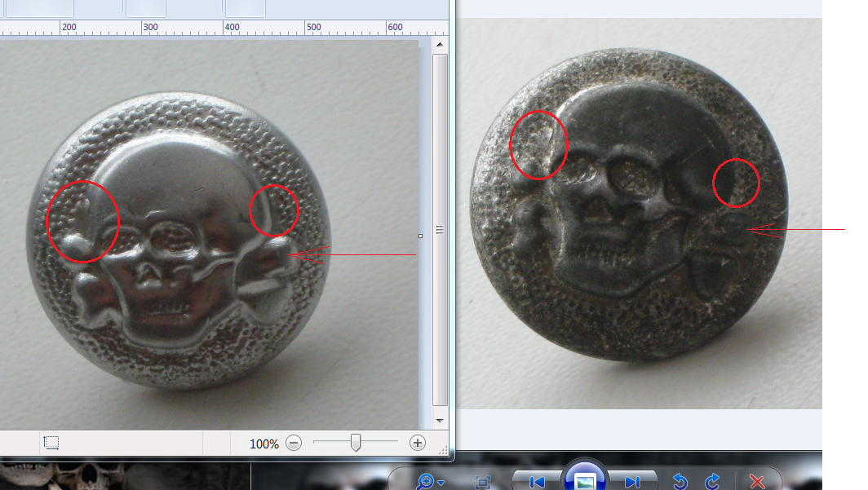Image resolution: width=868 pixels, height=490 pixels.
Task: Click the silver skull button image in Paint
Action: (x=178, y=241)
